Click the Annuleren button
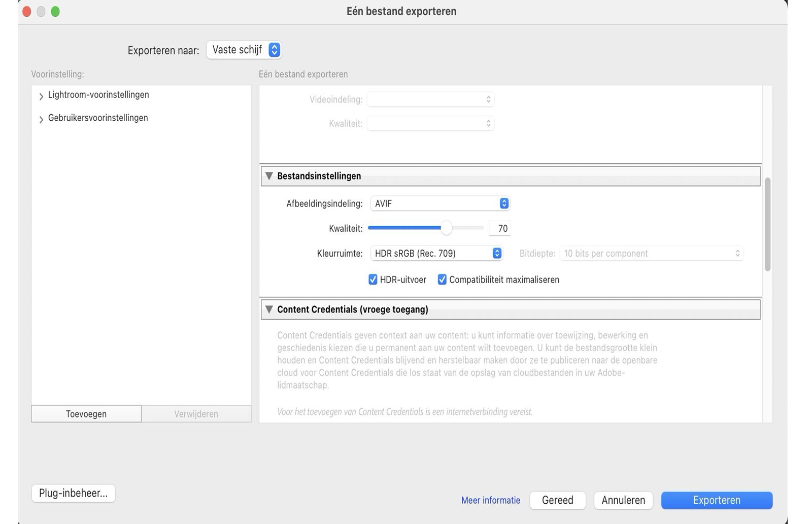This screenshot has width=812, height=524. tap(623, 500)
